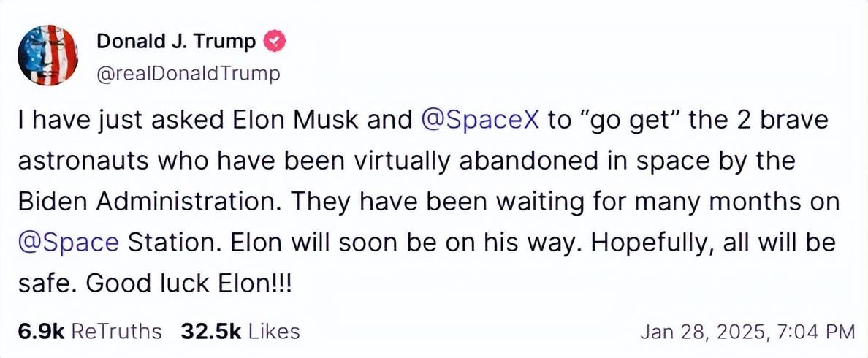868x358 pixels.
Task: Click the Jan 28, 2025 timestamp
Action: point(701,332)
